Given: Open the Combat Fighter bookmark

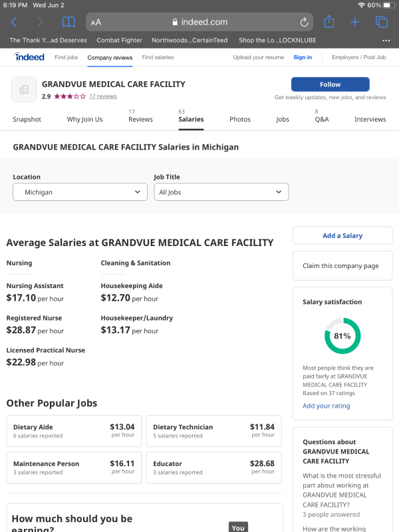Looking at the screenshot, I should pos(119,41).
